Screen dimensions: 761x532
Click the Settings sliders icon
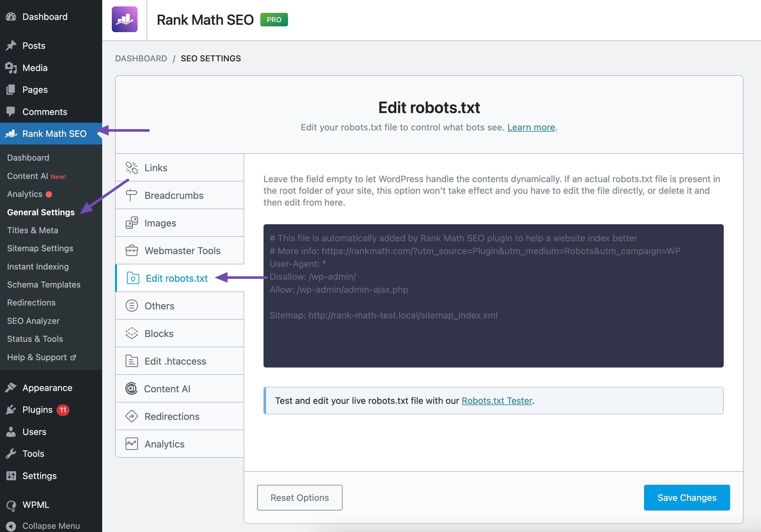coord(11,476)
